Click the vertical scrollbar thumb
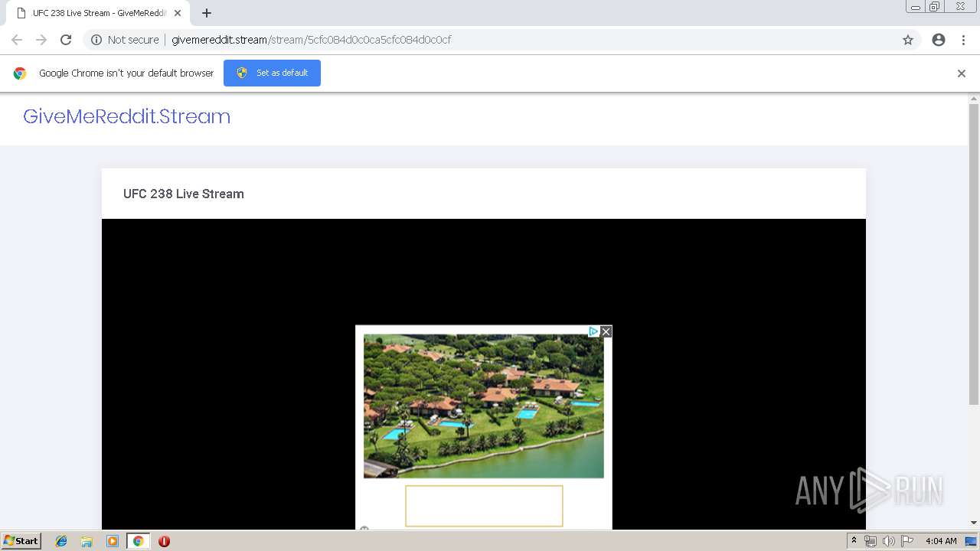 [974, 254]
